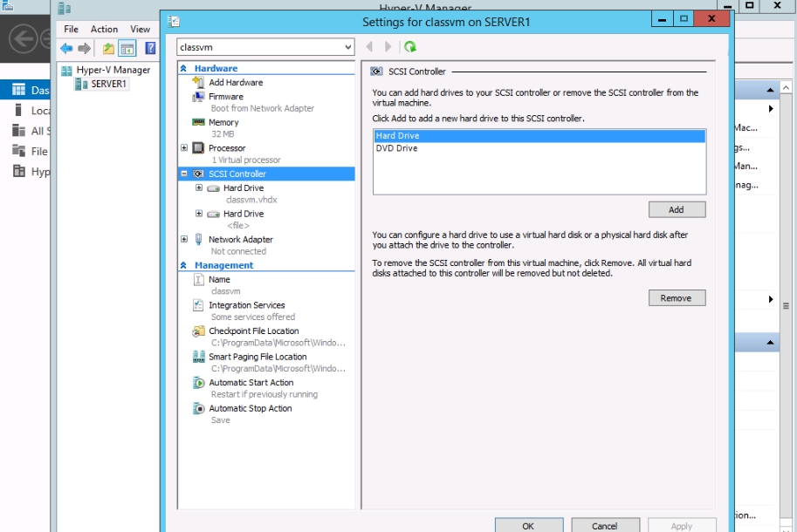Select Hyper-V Manager root tree node
This screenshot has width=797, height=532.
113,70
